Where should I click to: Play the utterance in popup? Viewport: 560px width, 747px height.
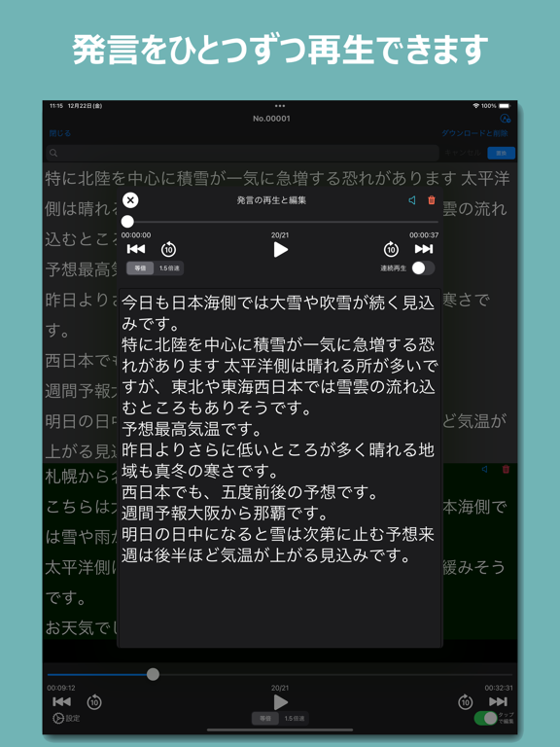click(x=280, y=250)
